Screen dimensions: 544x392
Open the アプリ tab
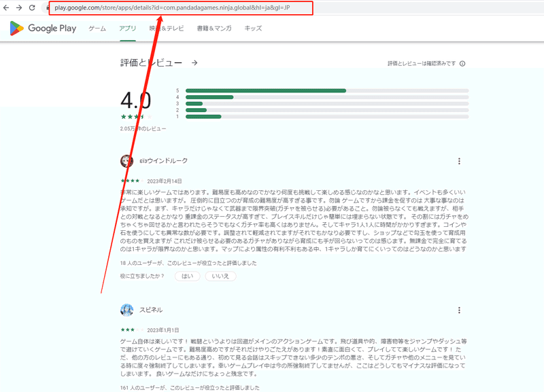click(128, 29)
